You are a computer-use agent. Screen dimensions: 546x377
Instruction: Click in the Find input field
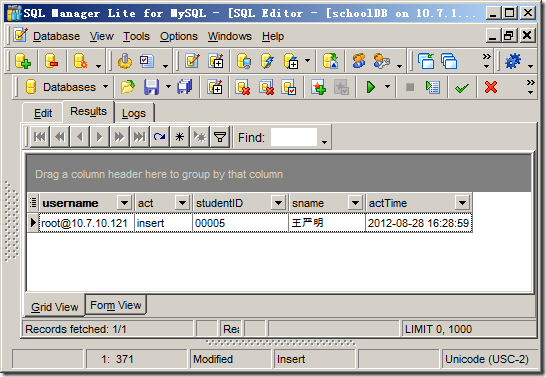click(x=294, y=137)
